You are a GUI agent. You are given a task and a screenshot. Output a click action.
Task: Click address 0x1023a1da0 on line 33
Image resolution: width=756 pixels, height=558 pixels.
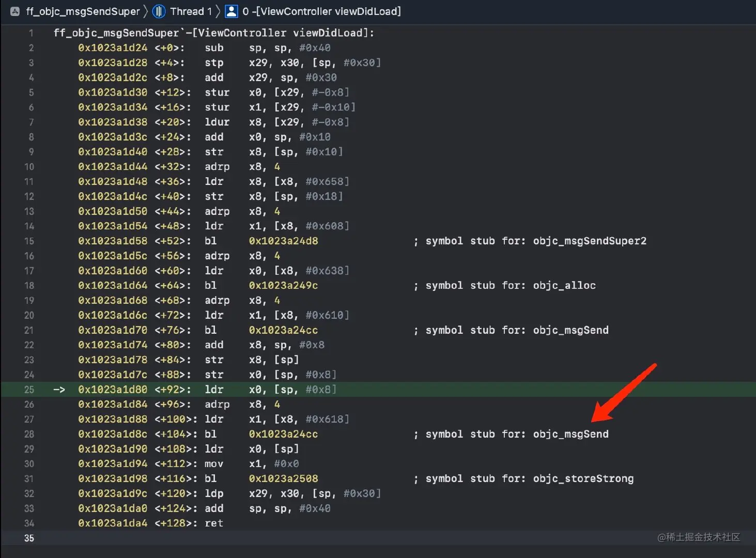113,509
